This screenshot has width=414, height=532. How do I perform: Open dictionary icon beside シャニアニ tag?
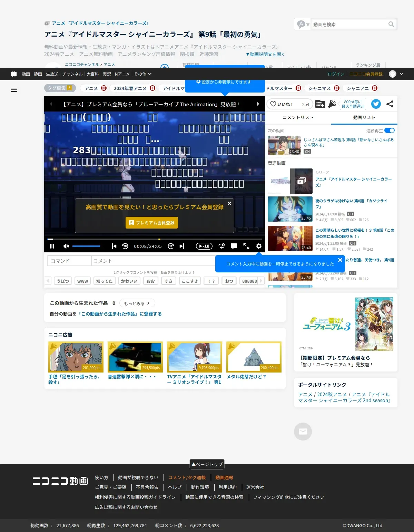tap(375, 88)
